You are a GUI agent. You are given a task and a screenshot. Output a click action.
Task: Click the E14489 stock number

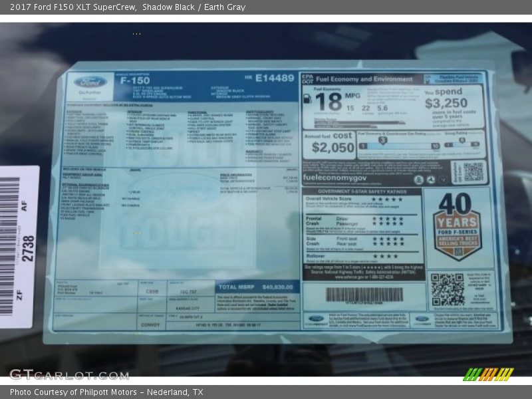click(x=274, y=78)
